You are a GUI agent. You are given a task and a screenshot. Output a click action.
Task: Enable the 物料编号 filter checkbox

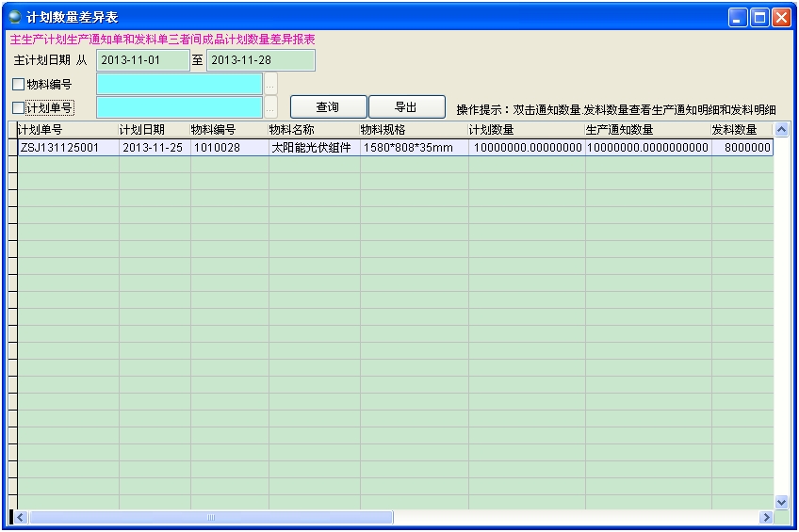[x=19, y=84]
